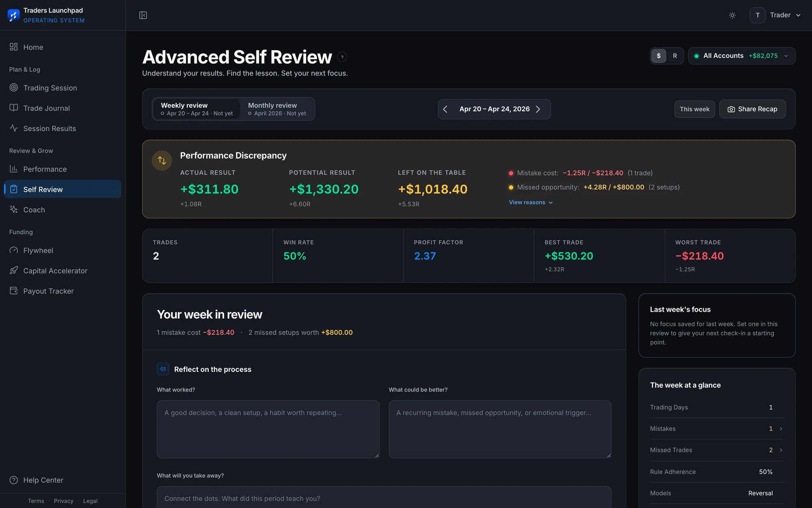
Task: Click the Trading Session target icon
Action: click(x=14, y=87)
